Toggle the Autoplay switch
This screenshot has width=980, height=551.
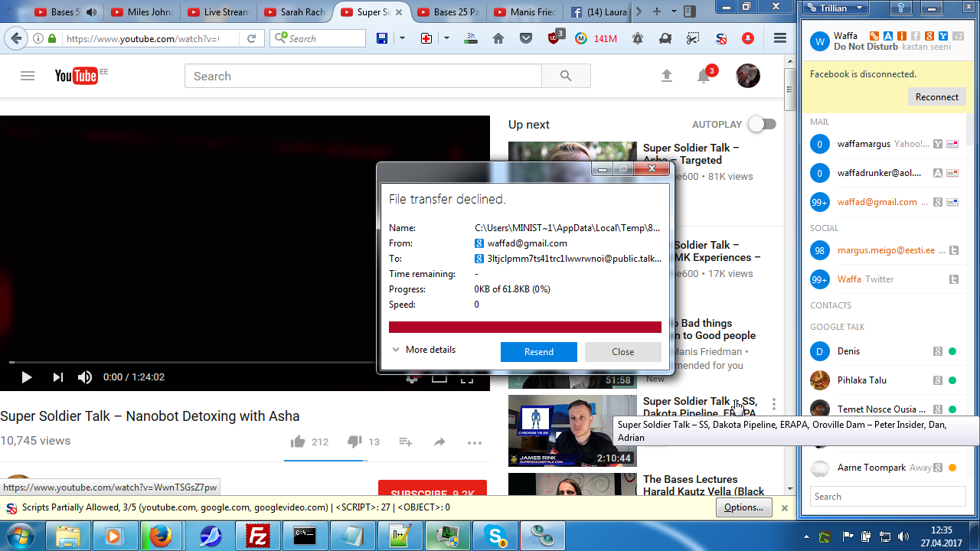point(762,124)
